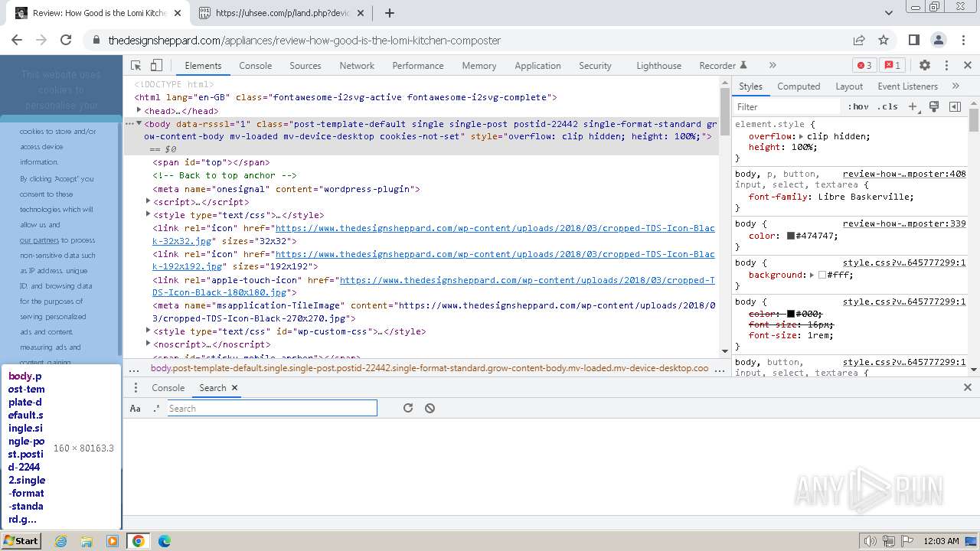Expand the wp-custom-css style node

click(149, 331)
